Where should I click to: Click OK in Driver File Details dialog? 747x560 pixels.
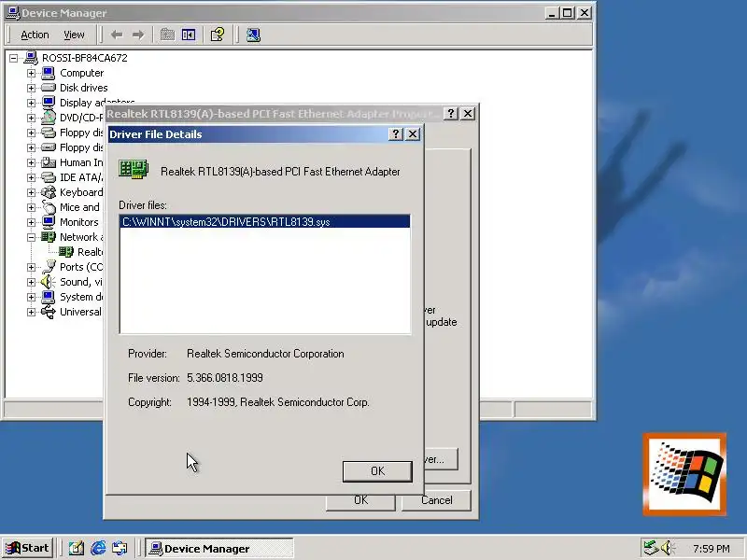coord(377,471)
